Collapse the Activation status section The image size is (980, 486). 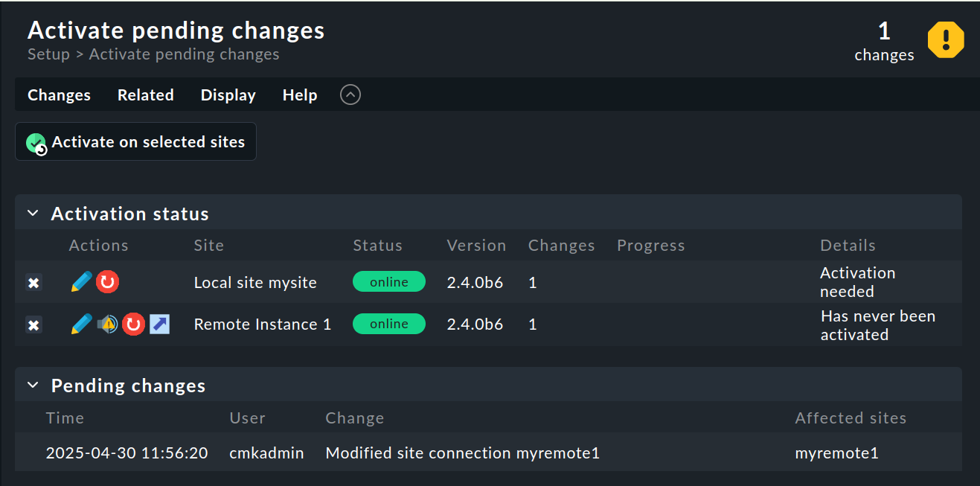(x=33, y=213)
